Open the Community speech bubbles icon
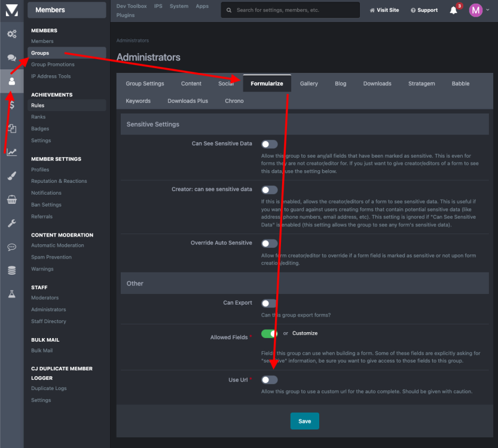498x448 pixels. pos(11,57)
